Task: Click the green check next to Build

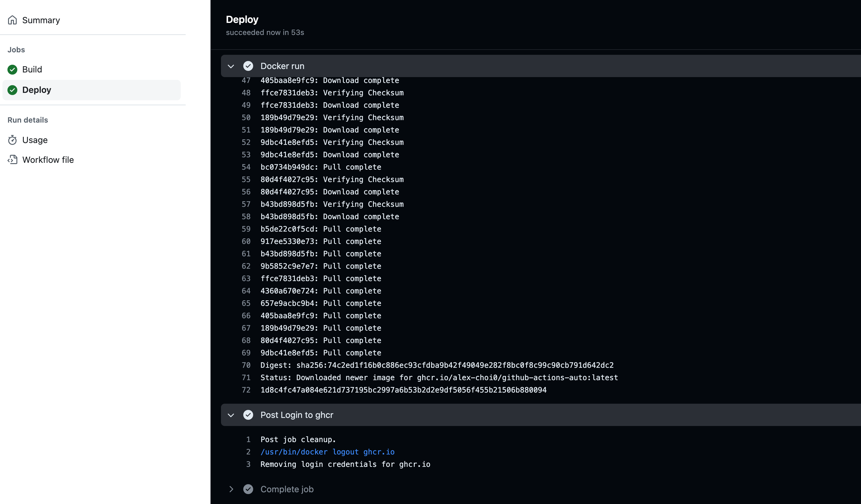Action: coord(12,69)
